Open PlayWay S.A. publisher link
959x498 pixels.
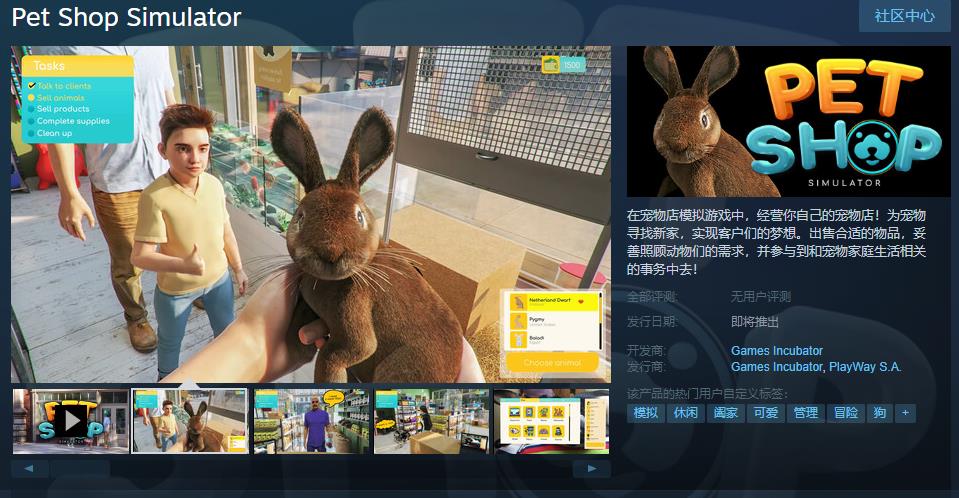point(865,367)
